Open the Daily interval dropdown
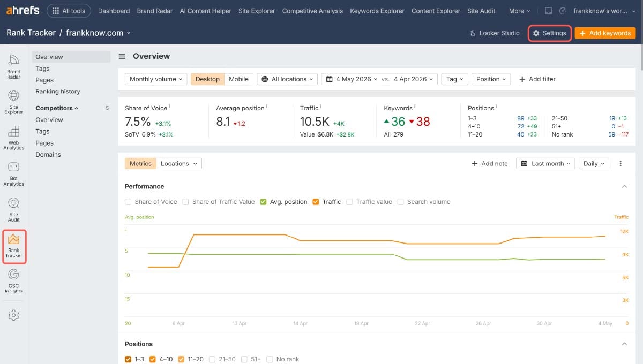The width and height of the screenshot is (643, 364). 594,164
